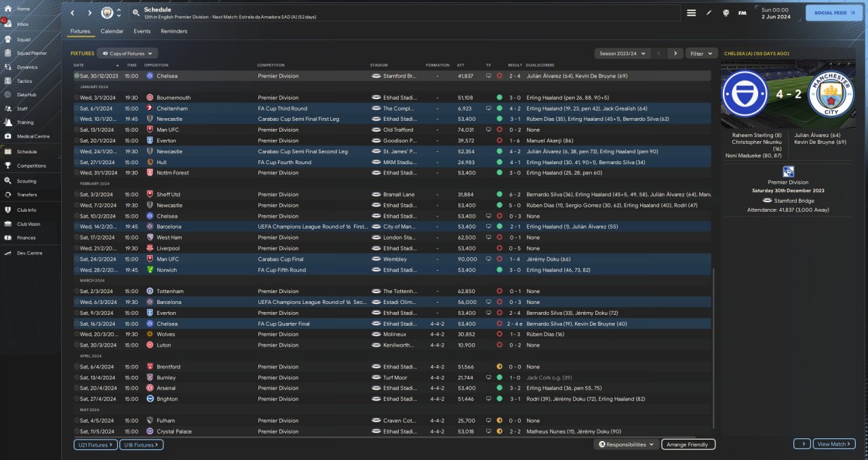The width and height of the screenshot is (868, 460).
Task: Open the Social Feed panel
Action: tap(834, 13)
